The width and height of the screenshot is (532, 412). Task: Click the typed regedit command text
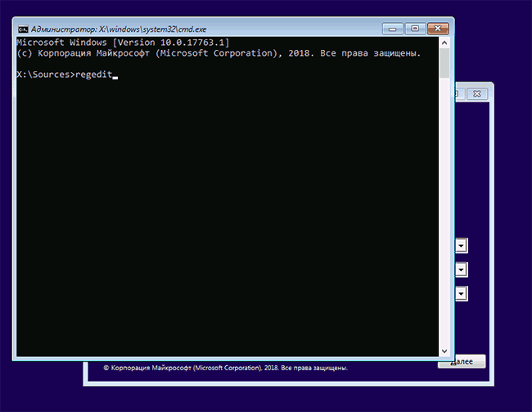pos(92,75)
